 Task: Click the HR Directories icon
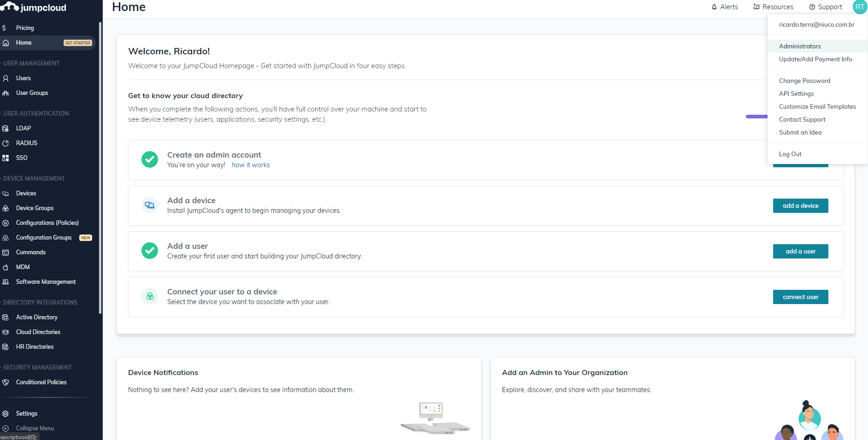6,347
